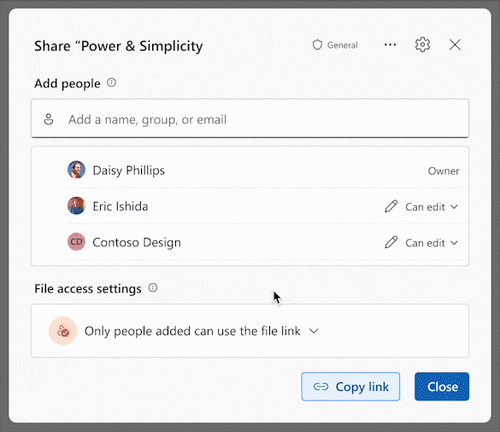This screenshot has width=500, height=432.
Task: Click the pencil icon for Eric Ishida
Action: pos(391,206)
